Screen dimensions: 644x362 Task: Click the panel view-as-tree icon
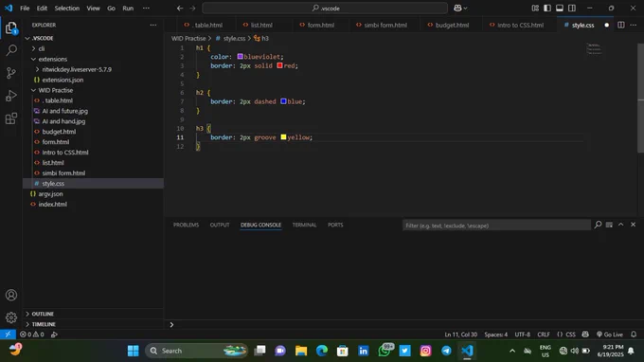pos(609,225)
